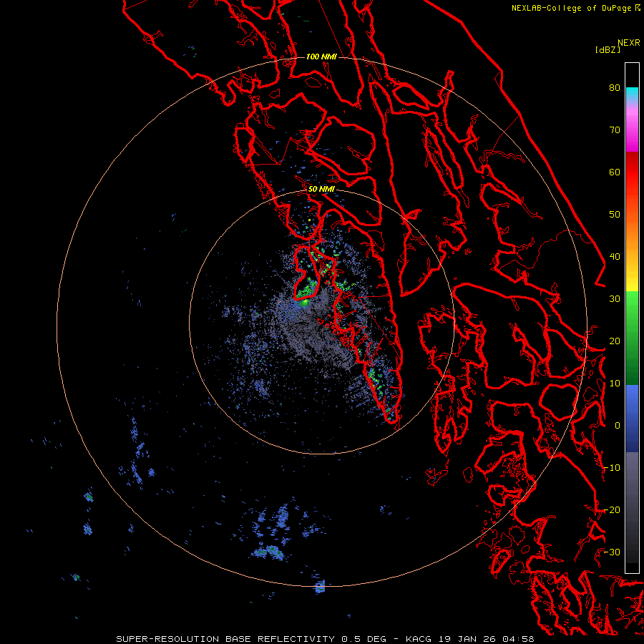
Task: Click the Super-Resolution Base Reflectivity caption
Action: (x=225, y=639)
